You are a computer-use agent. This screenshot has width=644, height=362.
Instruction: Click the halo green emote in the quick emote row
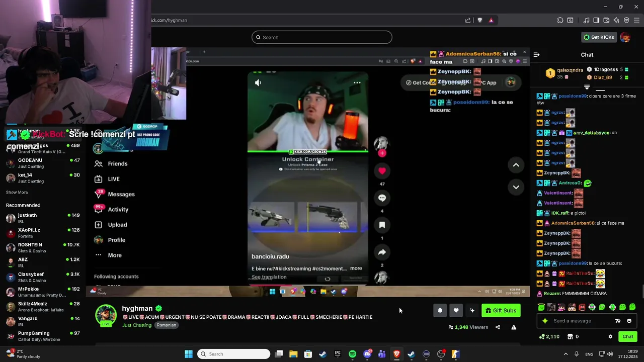541,307
